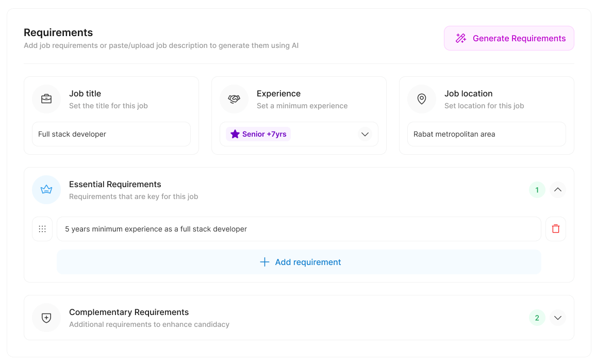Expand the Complementary Requirements section
The image size is (596, 364).
[558, 318]
